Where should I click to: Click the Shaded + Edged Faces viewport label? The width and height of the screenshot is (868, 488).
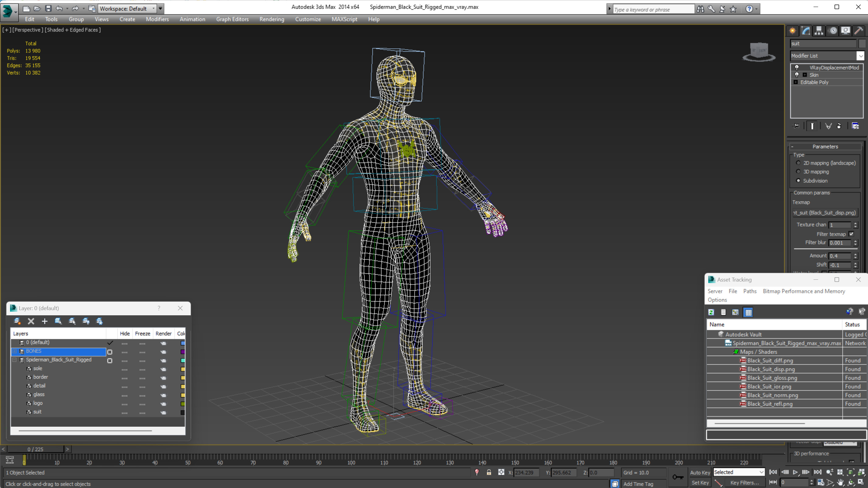click(x=73, y=29)
